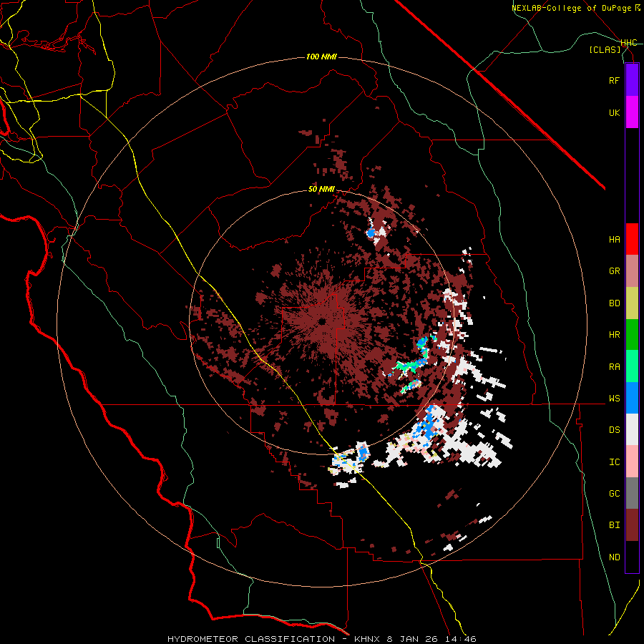The image size is (644, 644).
Task: Click the ND legend label
Action: pyautogui.click(x=614, y=557)
